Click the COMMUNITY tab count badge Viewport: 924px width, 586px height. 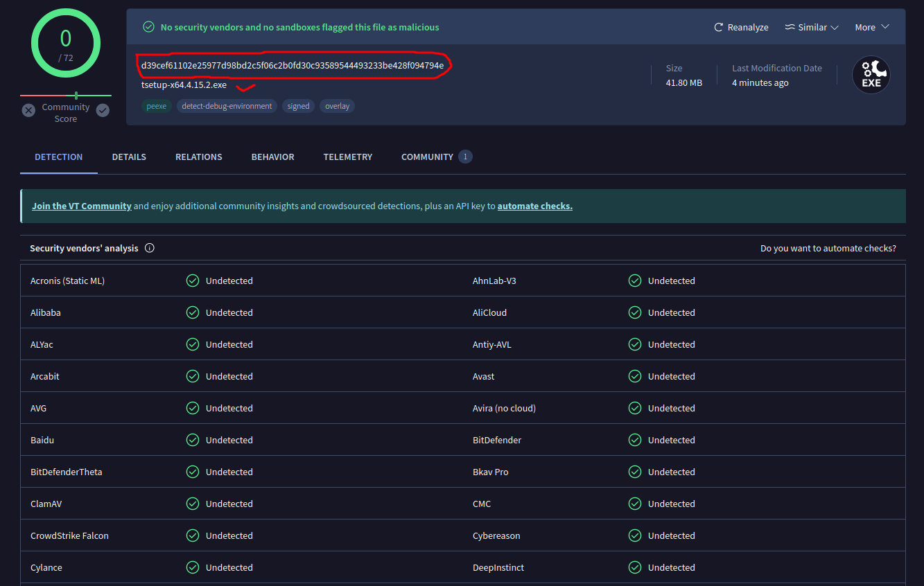[x=465, y=157]
